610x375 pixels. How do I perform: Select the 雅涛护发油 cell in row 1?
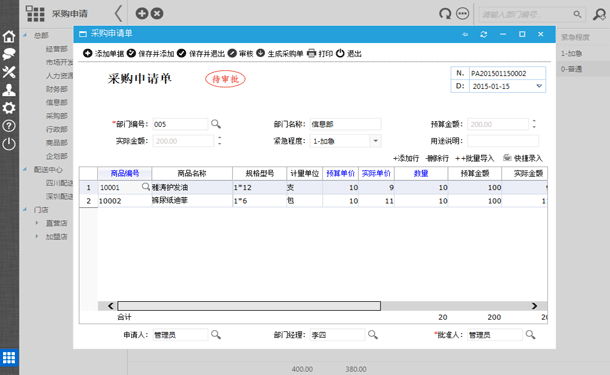[x=192, y=188]
